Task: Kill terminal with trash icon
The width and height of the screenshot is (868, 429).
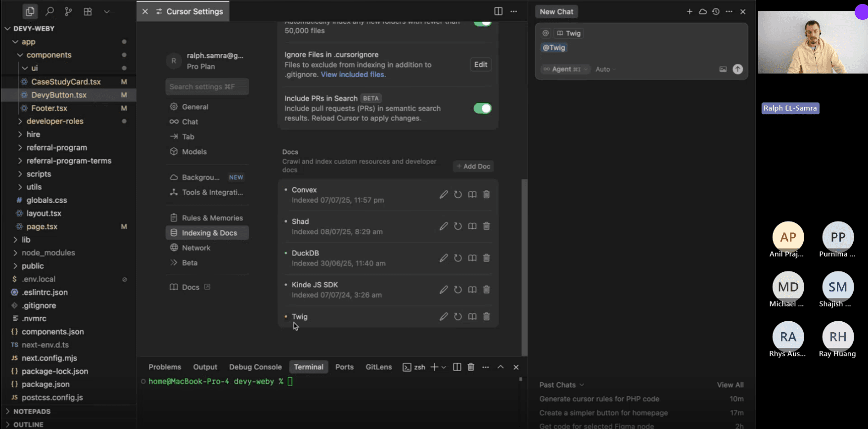Action: pos(471,367)
